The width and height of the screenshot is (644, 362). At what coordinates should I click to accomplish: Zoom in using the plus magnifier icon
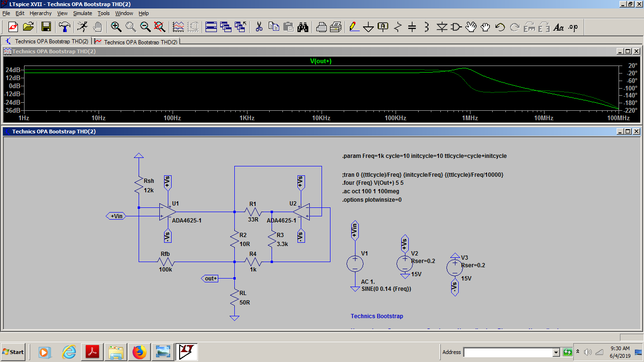point(116,27)
